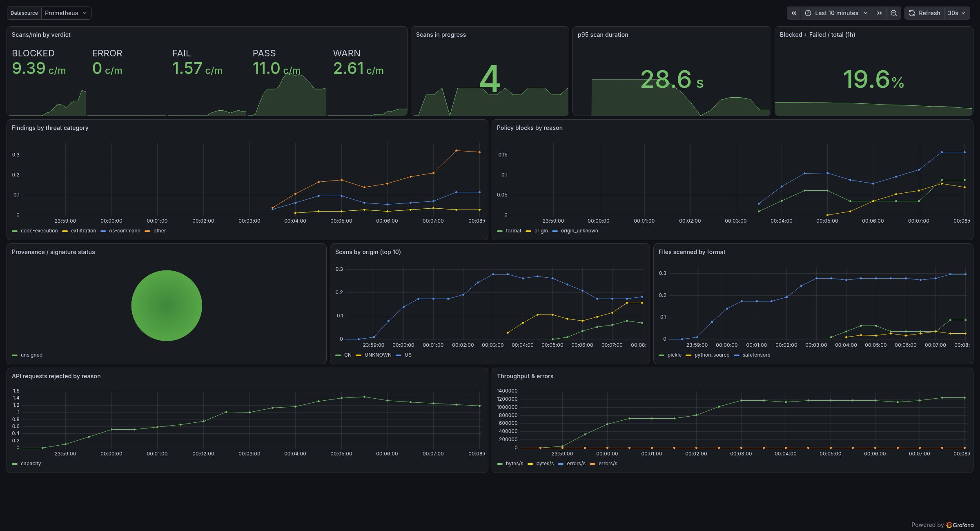Click the 19.6% blocked ratio value
Screen dimensions: 980x531
tap(873, 79)
